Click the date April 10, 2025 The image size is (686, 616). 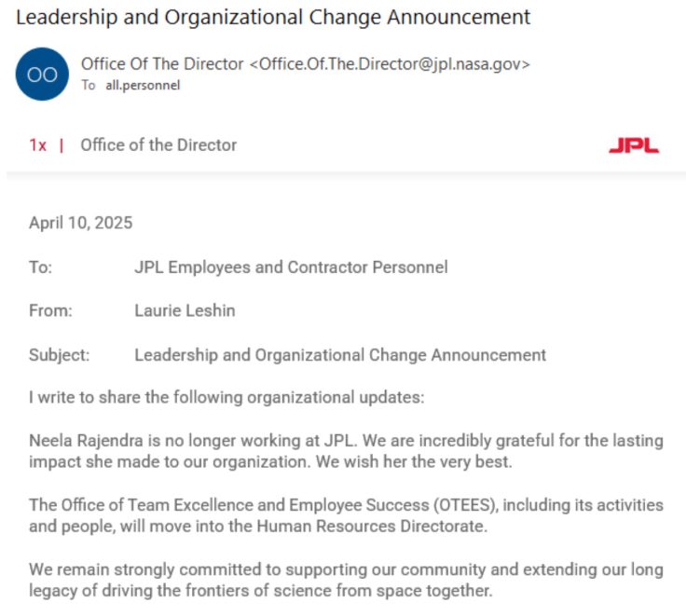point(81,223)
